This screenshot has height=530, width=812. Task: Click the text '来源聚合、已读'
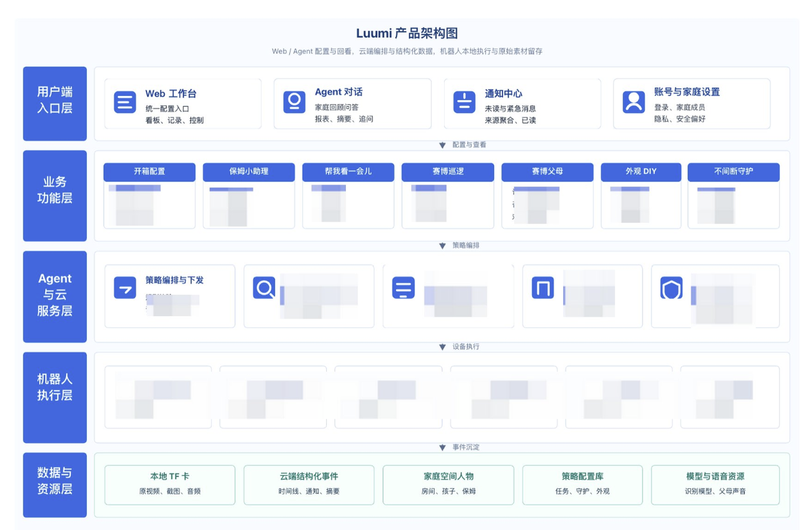pyautogui.click(x=511, y=120)
